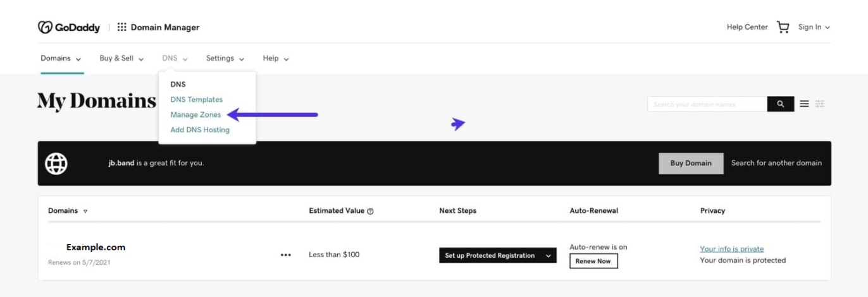
Task: Select Manage Zones from DNS menu
Action: [x=195, y=115]
